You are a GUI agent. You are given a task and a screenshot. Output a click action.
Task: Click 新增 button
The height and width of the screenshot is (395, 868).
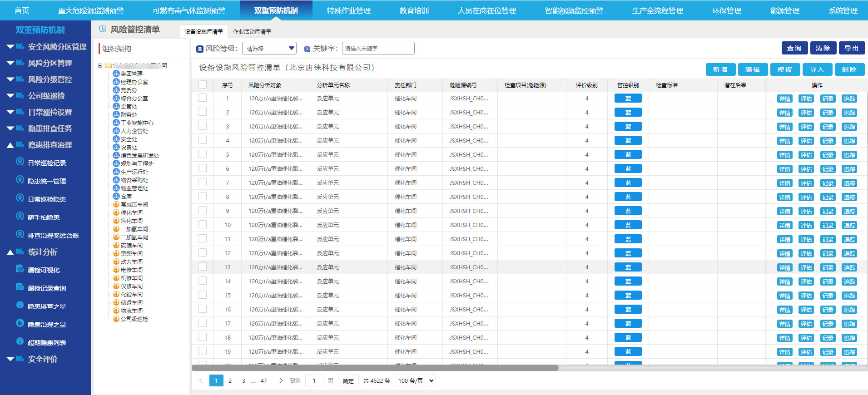coord(721,69)
